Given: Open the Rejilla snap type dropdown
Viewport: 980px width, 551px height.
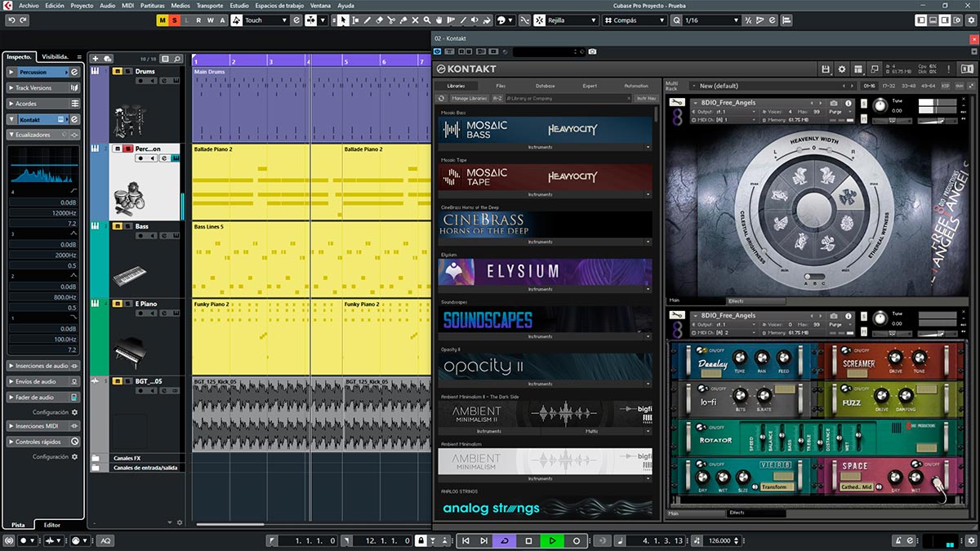Looking at the screenshot, I should [x=572, y=20].
